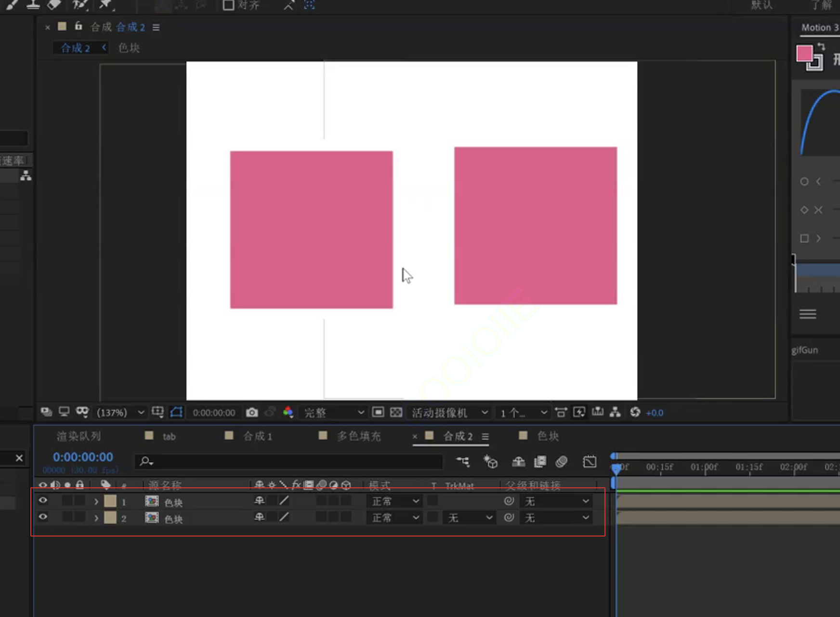Toggle the mask and shape path visibility goggles
840x617 pixels.
[x=82, y=412]
